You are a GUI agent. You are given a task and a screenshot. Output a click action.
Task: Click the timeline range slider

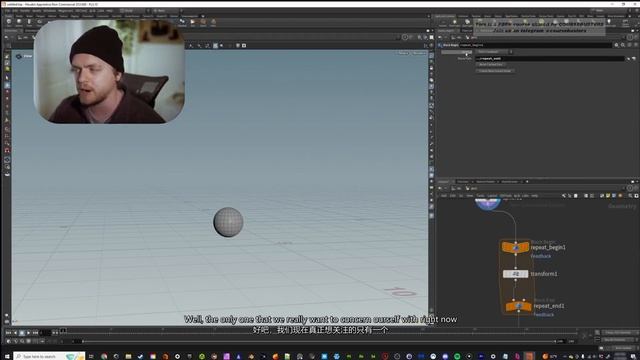pyautogui.click(x=318, y=341)
